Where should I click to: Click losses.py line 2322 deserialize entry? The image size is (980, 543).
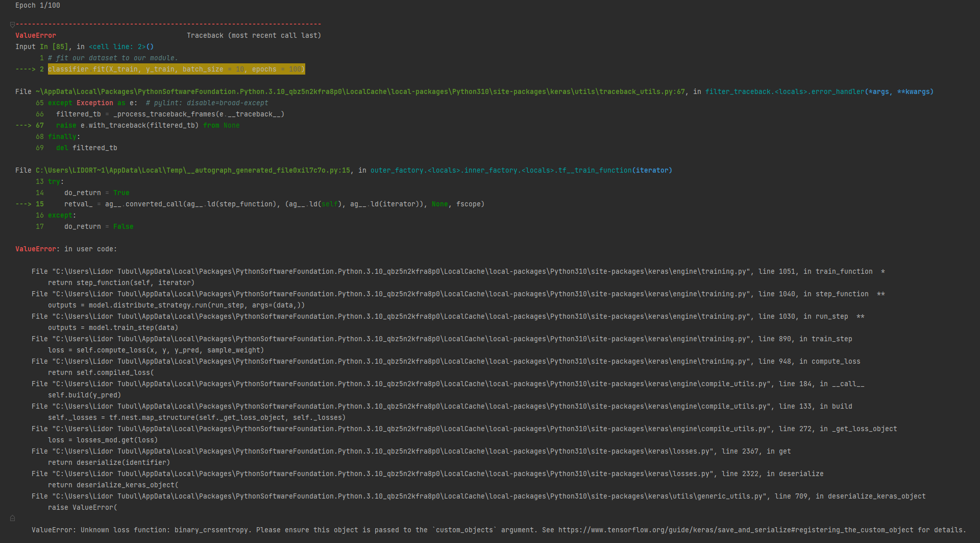coord(428,474)
